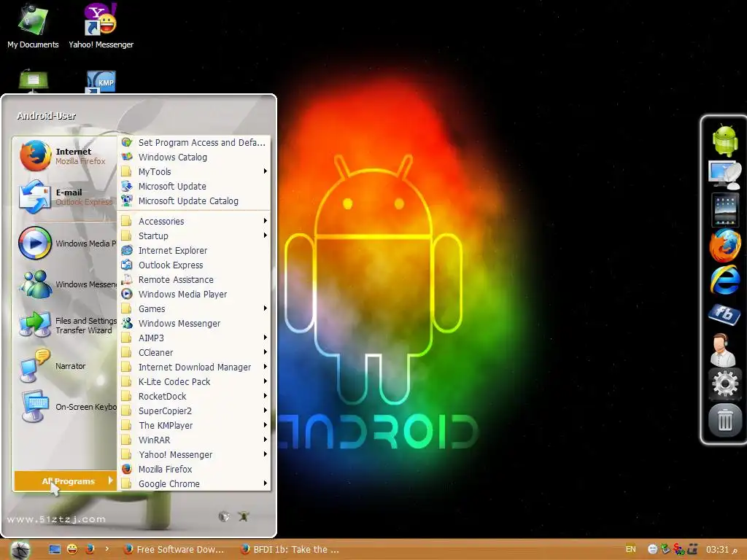This screenshot has width=747, height=560.
Task: Expand Internet Download Manager folder
Action: click(x=194, y=367)
